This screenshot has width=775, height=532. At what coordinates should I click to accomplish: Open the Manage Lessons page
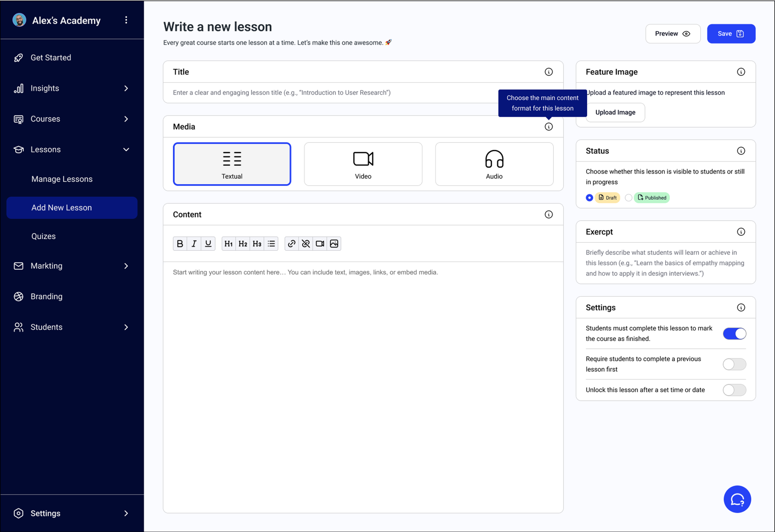coord(62,179)
